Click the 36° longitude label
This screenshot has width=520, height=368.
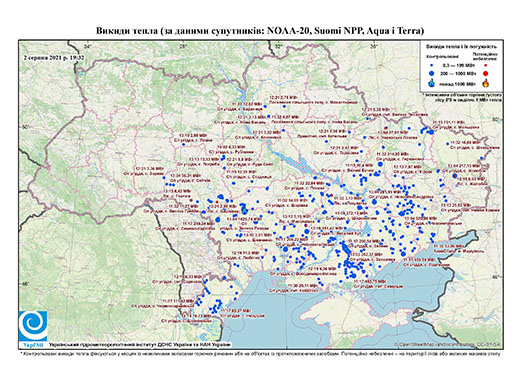(374, 46)
